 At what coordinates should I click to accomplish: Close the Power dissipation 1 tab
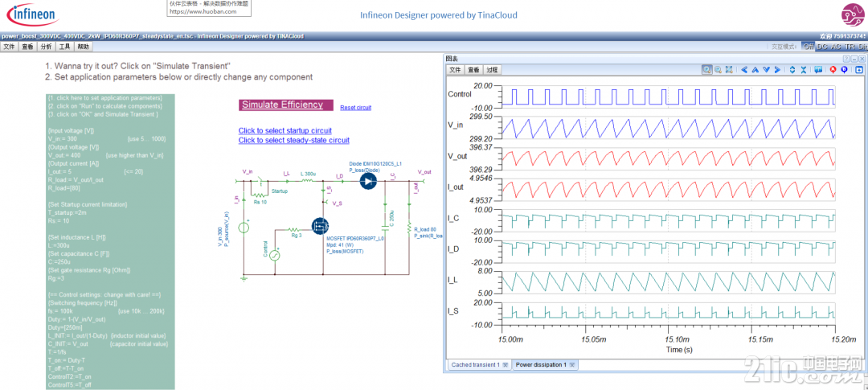[572, 365]
